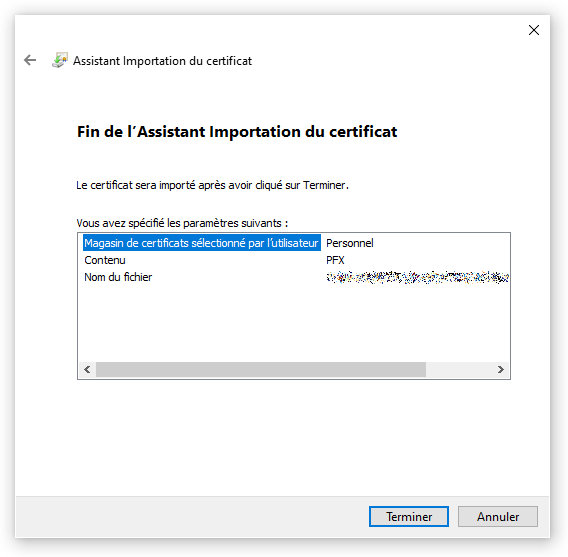The width and height of the screenshot is (568, 557).
Task: Click the 'Fin de l'Assistant Importation' heading
Action: pyautogui.click(x=237, y=131)
